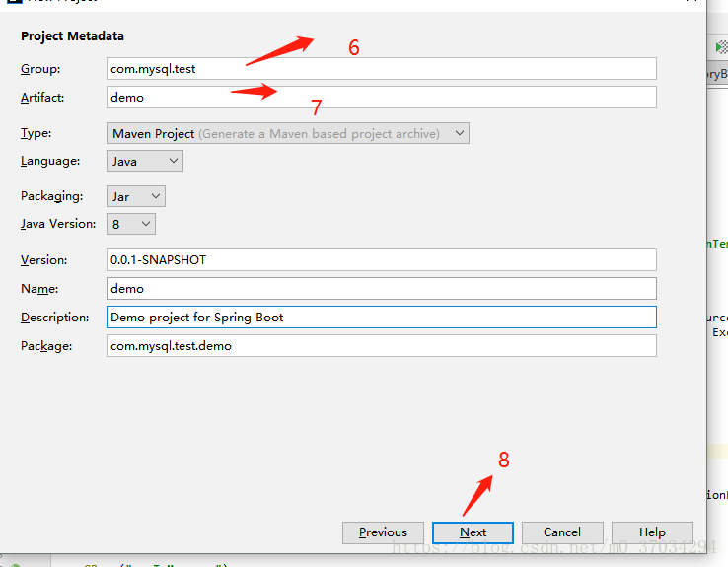The height and width of the screenshot is (567, 728).
Task: Go back with the Previous button
Action: 383,532
